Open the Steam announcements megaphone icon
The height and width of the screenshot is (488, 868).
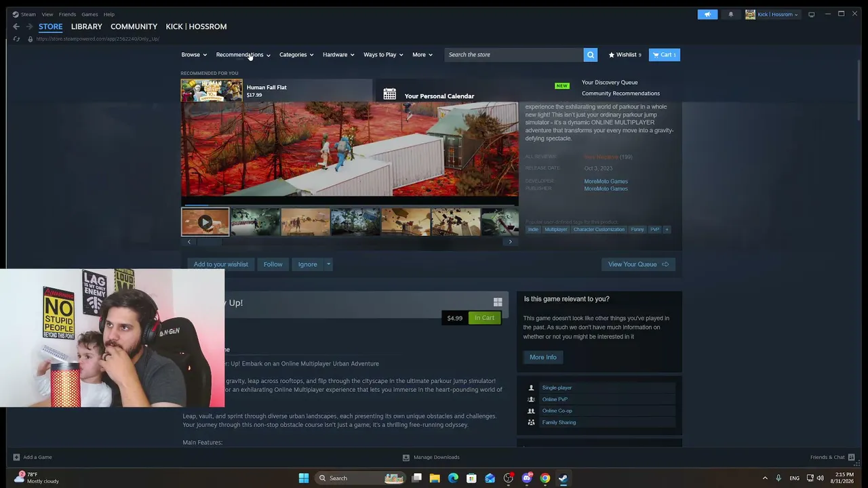pos(707,14)
